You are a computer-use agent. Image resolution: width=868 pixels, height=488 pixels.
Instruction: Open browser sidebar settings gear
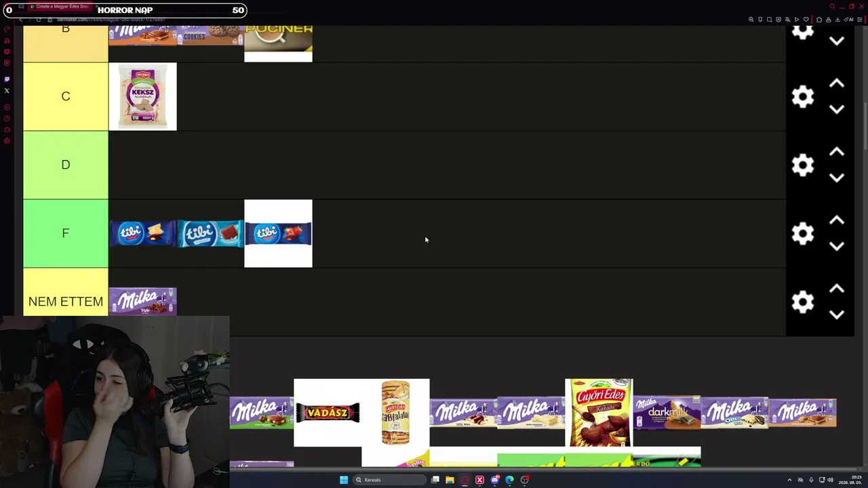pos(7,141)
